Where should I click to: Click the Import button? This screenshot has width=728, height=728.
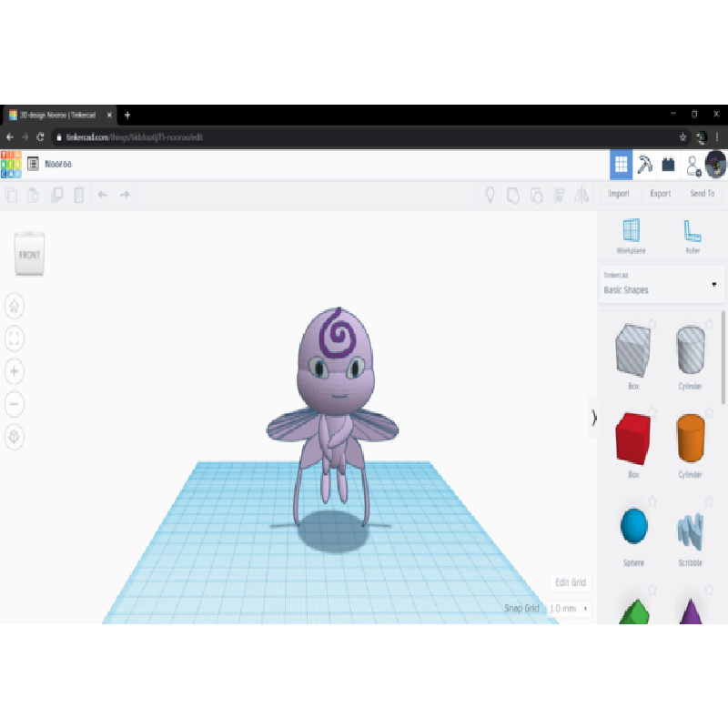click(x=619, y=194)
